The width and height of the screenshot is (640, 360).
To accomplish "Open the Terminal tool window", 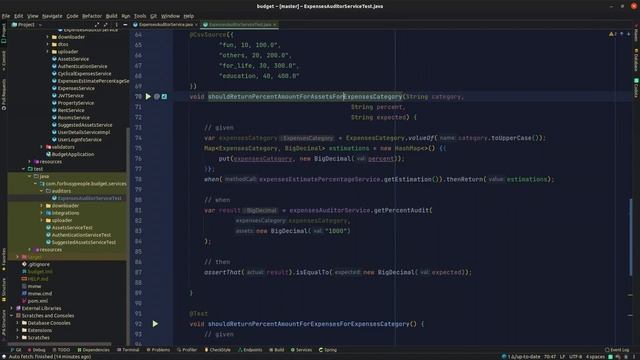I will [128, 350].
